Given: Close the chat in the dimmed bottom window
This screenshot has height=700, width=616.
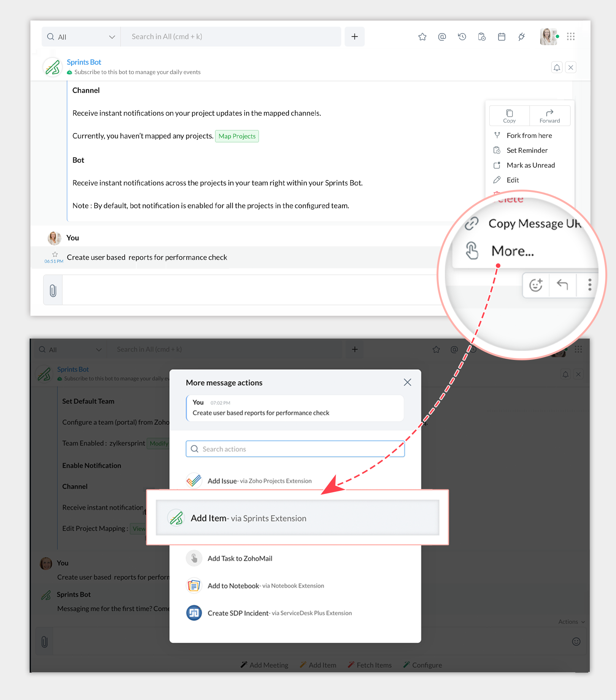Looking at the screenshot, I should [578, 374].
